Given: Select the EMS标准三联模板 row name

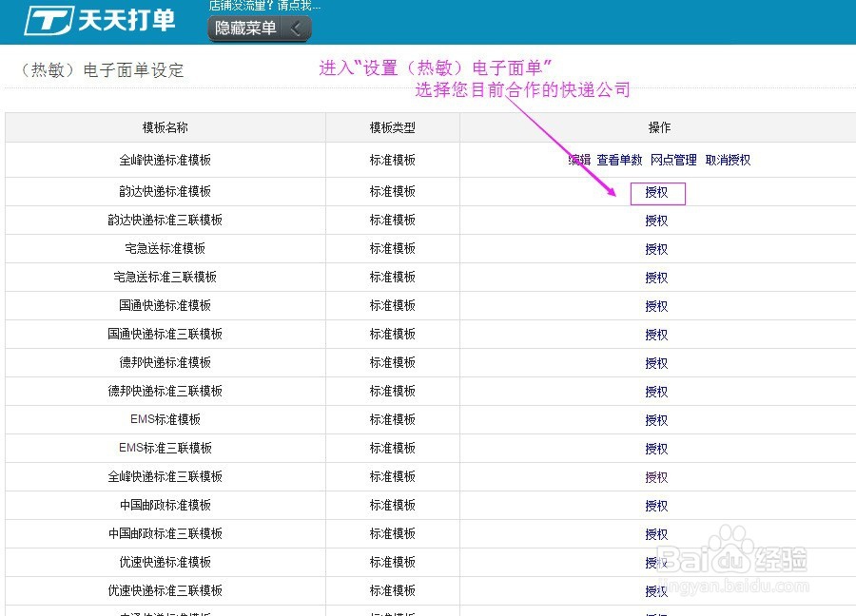Looking at the screenshot, I should 165,448.
